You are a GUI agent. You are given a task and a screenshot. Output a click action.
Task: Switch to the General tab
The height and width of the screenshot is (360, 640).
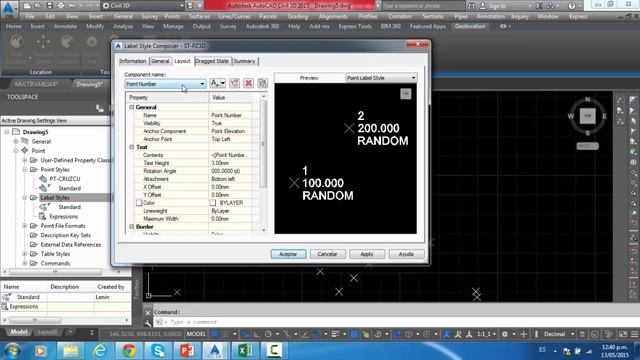pos(160,61)
